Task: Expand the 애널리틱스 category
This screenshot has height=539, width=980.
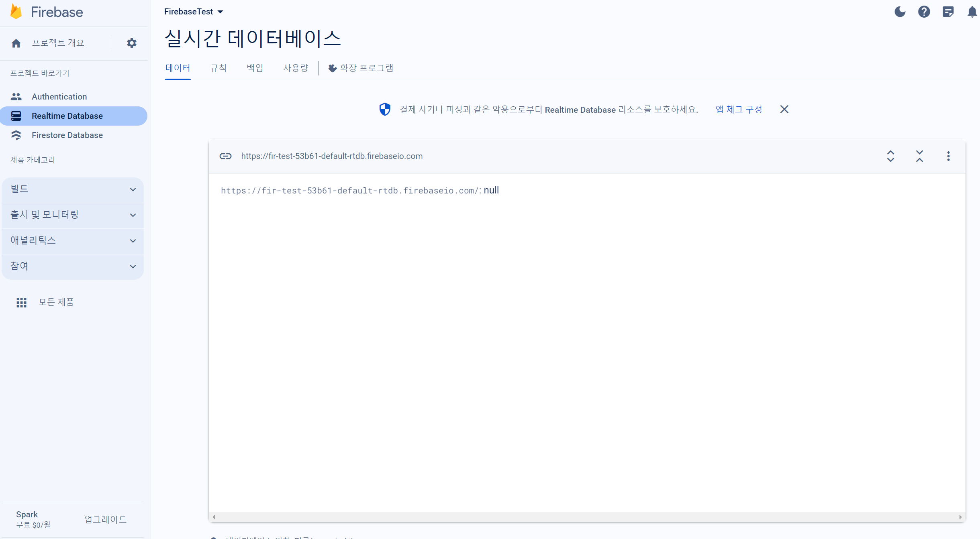Action: [x=73, y=240]
